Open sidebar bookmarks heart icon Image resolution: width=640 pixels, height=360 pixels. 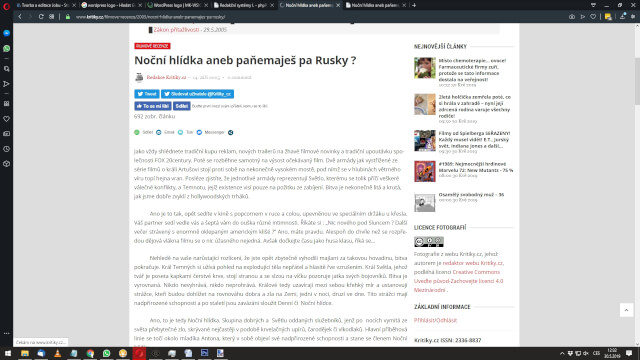(x=7, y=119)
